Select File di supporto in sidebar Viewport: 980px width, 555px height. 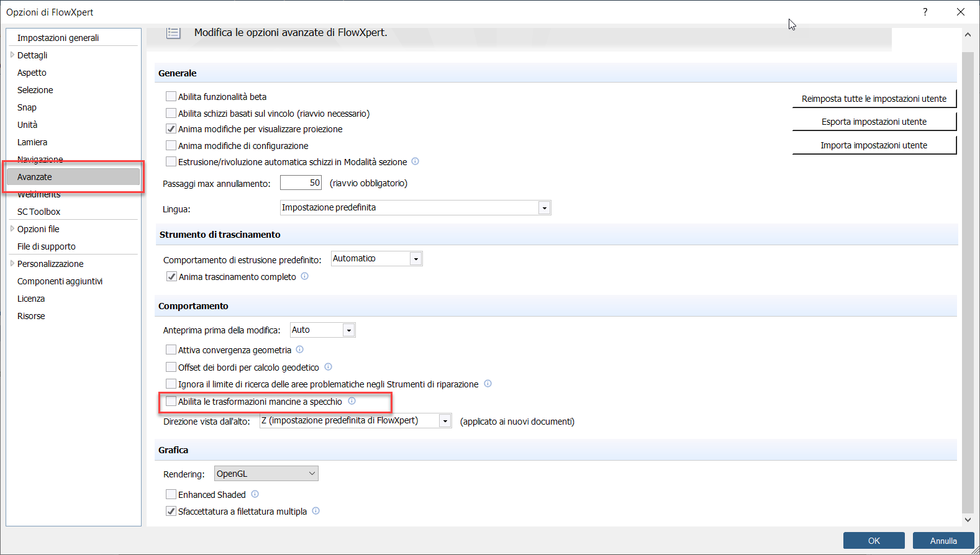[x=46, y=246]
